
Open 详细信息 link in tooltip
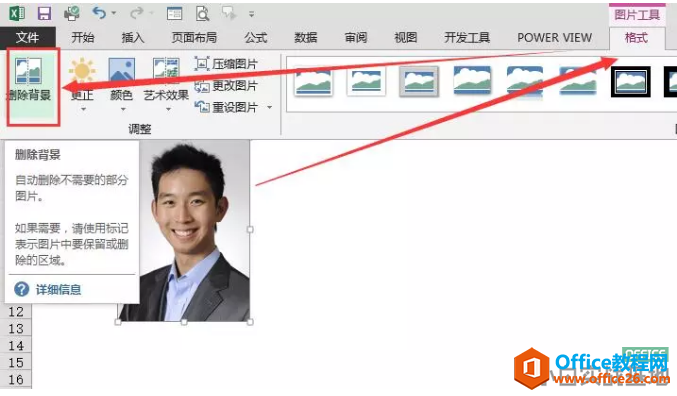tap(58, 289)
